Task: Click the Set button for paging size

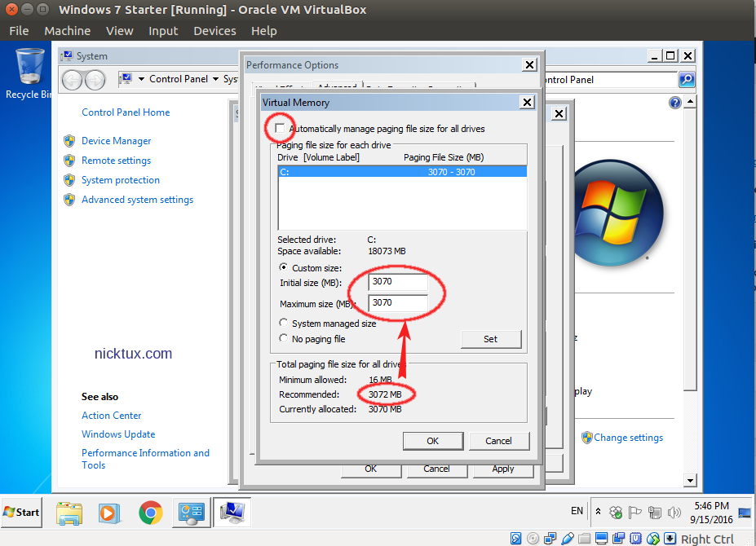Action: pos(490,339)
